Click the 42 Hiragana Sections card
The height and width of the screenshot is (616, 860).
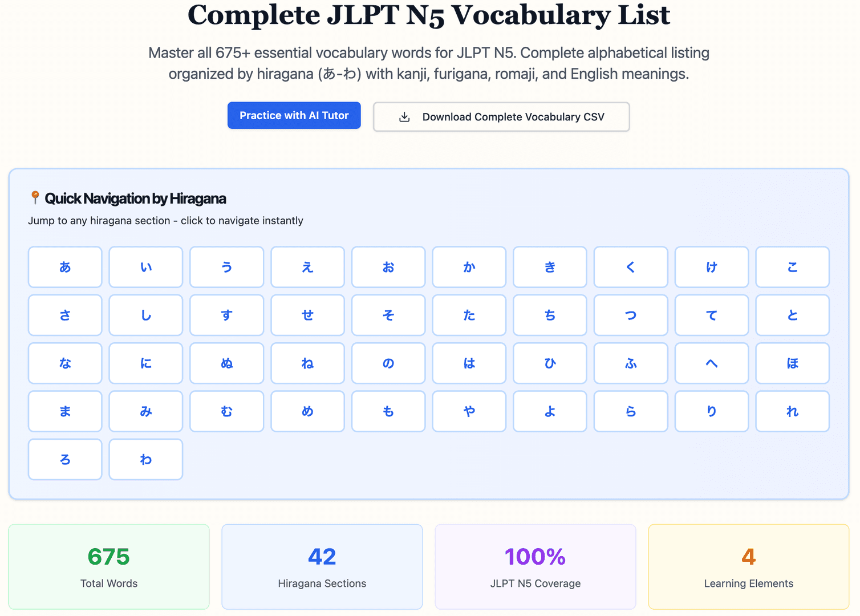pos(322,566)
